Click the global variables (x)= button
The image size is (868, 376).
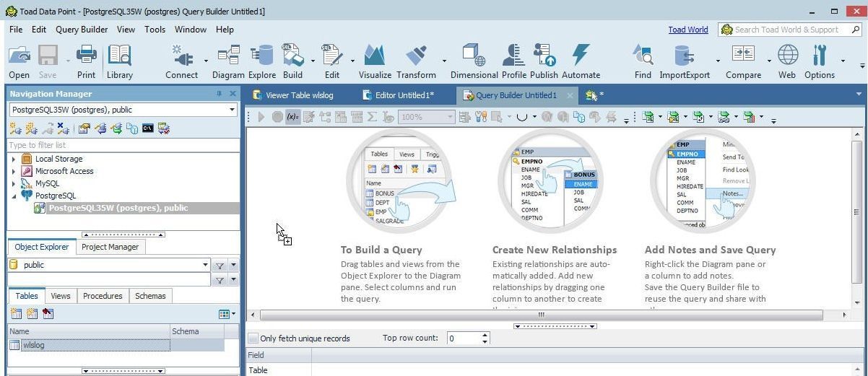coord(292,117)
